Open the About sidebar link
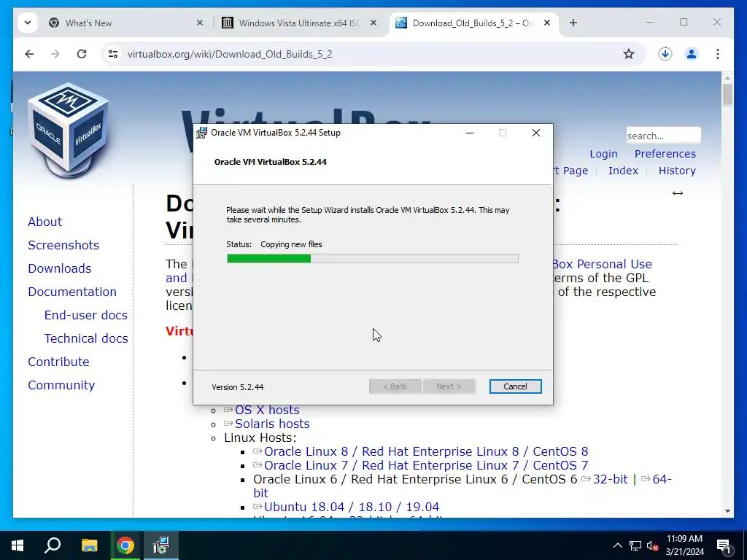This screenshot has width=747, height=560. tap(44, 222)
